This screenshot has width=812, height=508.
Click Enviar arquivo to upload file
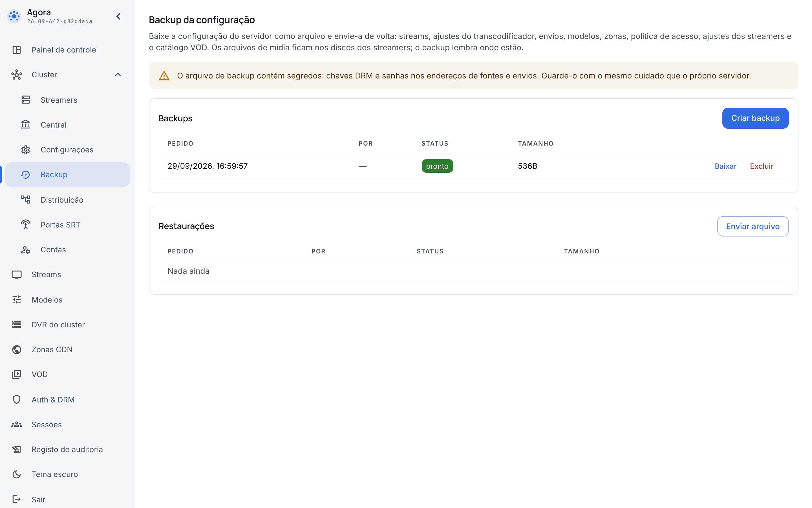tap(753, 226)
